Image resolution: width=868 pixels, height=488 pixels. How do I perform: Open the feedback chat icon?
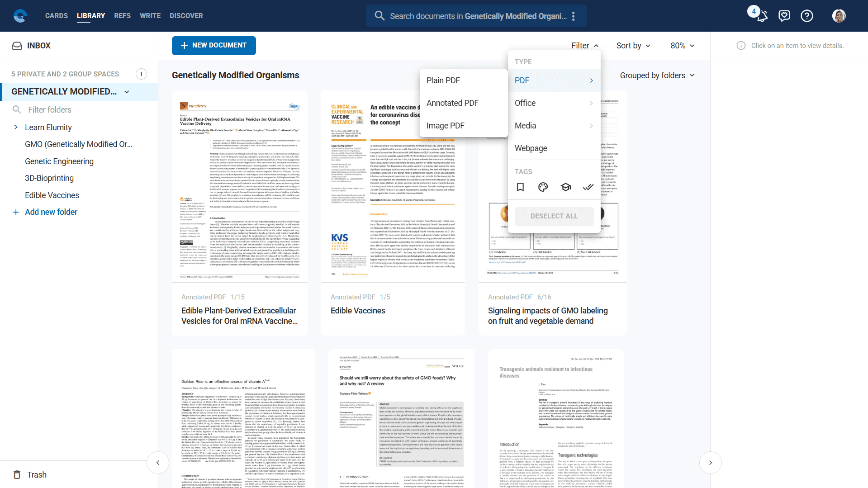coord(784,16)
